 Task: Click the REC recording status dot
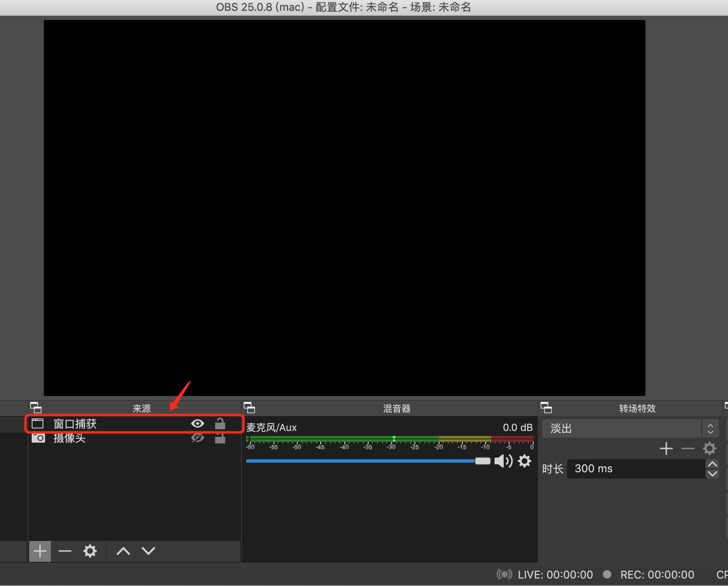tap(607, 574)
